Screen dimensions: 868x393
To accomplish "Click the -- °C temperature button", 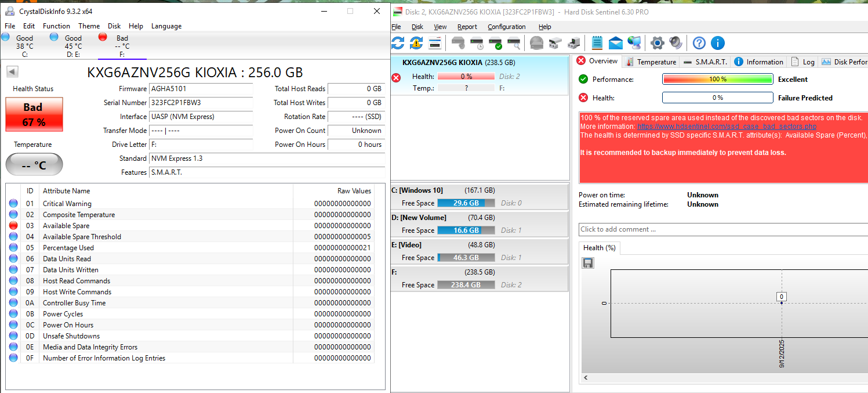I will point(34,165).
